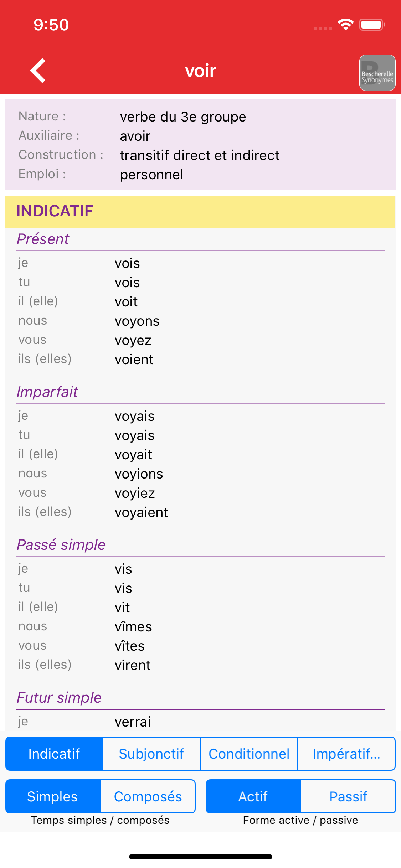Select the conjugation voyons
Screen dimensions: 401x868
pos(137,321)
